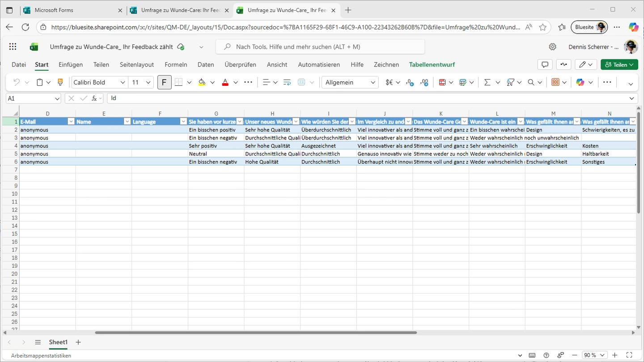Click the wrap text icon
This screenshot has height=362, width=644.
(287, 82)
